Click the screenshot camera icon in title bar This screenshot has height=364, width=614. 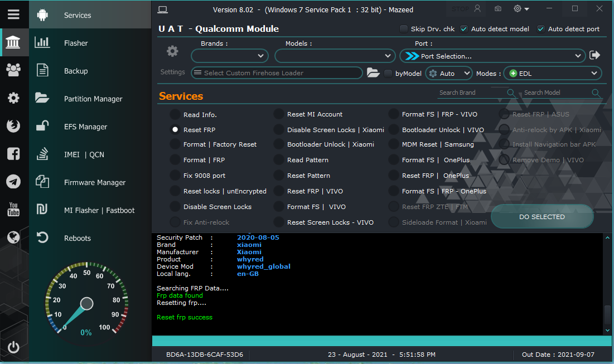coord(497,8)
